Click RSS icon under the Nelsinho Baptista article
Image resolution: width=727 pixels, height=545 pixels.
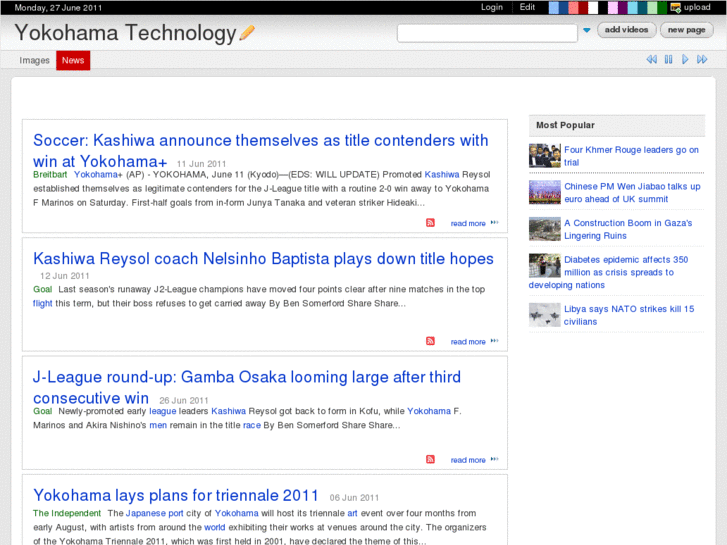430,341
